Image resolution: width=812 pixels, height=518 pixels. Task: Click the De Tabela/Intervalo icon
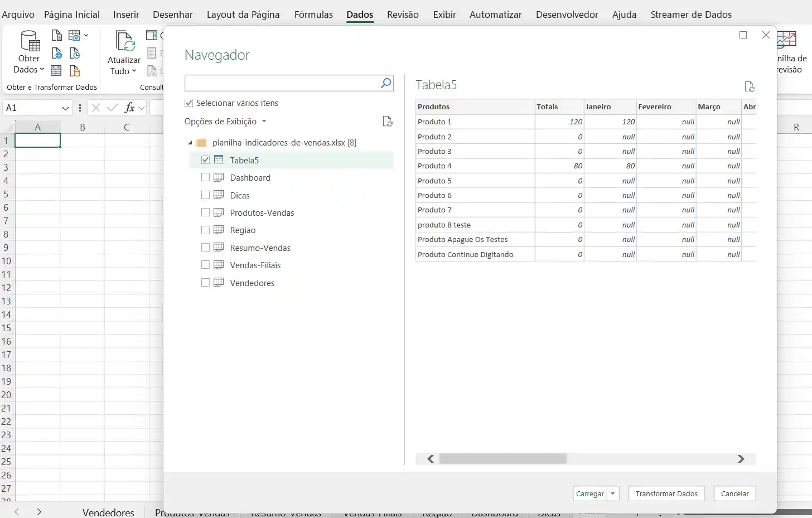click(56, 70)
